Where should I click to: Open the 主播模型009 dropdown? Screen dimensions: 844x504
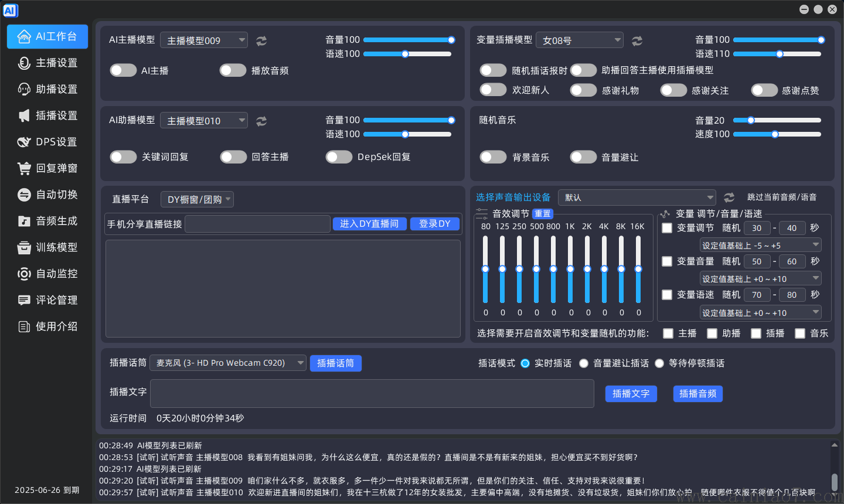tap(204, 40)
